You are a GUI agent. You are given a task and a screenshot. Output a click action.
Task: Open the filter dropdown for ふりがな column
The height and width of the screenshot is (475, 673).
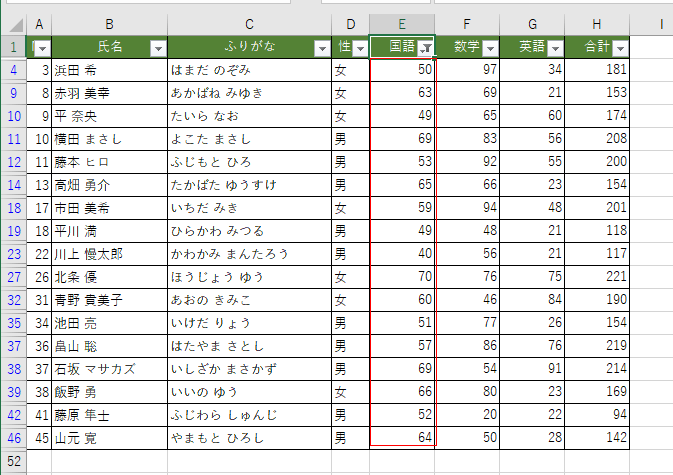[x=322, y=48]
